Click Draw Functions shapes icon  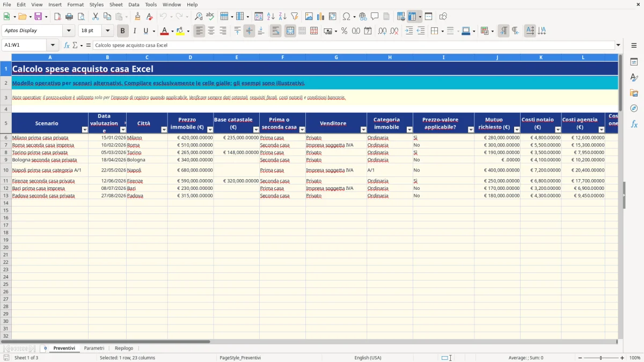tap(443, 17)
